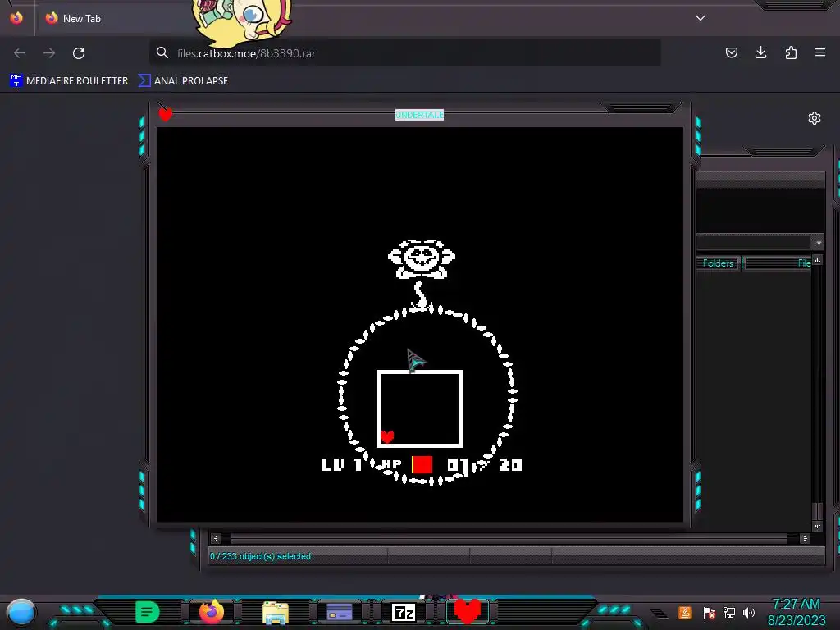Click the Firefox logo at the far left of the tab strip

click(16, 18)
